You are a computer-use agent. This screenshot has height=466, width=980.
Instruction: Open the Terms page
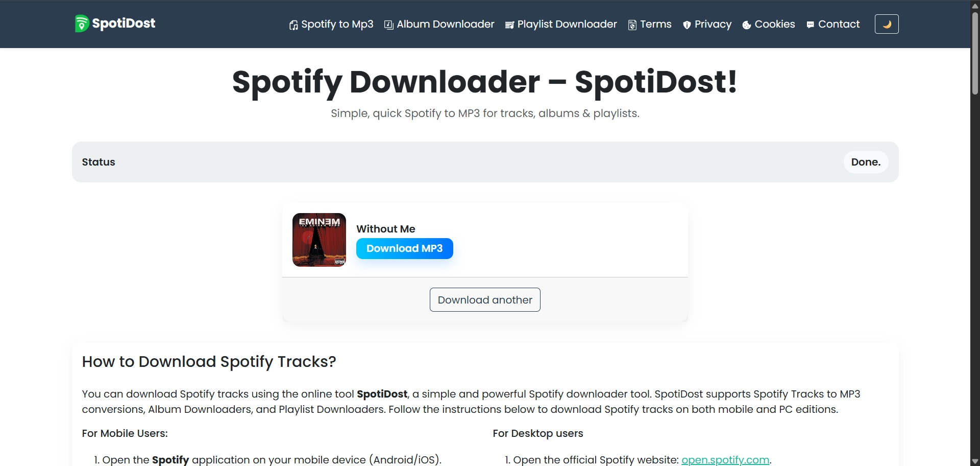coord(656,24)
